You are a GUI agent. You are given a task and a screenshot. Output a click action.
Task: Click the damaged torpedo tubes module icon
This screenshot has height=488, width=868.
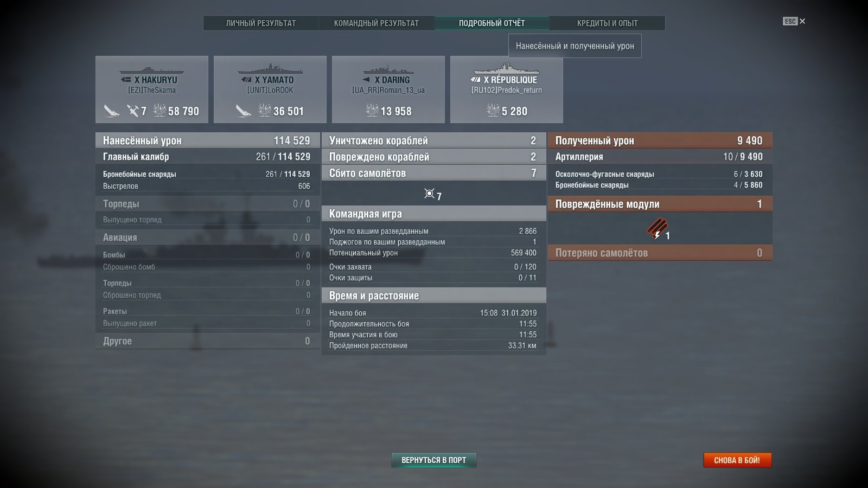coord(657,229)
